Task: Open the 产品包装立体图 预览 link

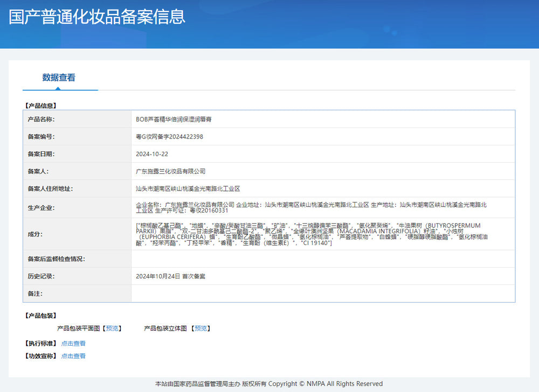Action: click(x=201, y=328)
